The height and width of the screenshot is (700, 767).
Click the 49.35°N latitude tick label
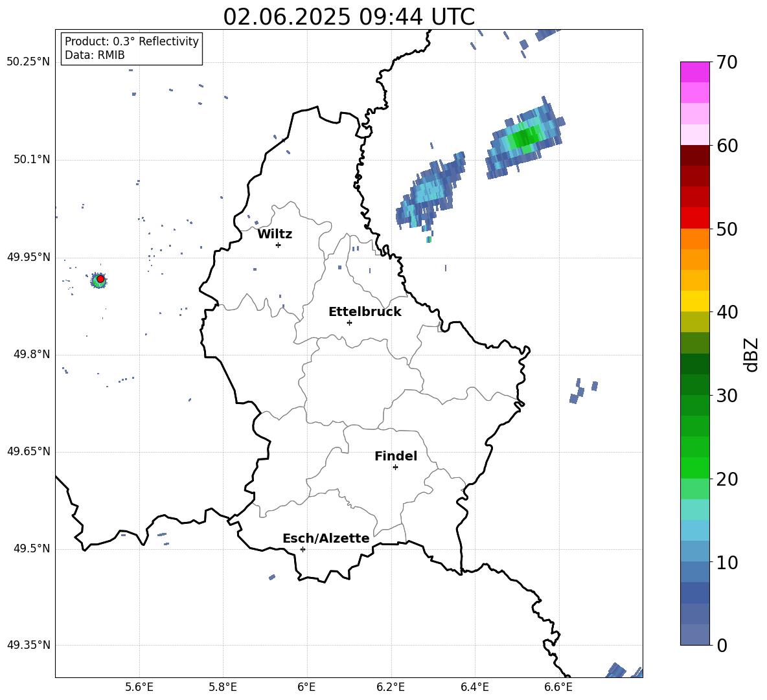pos(29,645)
